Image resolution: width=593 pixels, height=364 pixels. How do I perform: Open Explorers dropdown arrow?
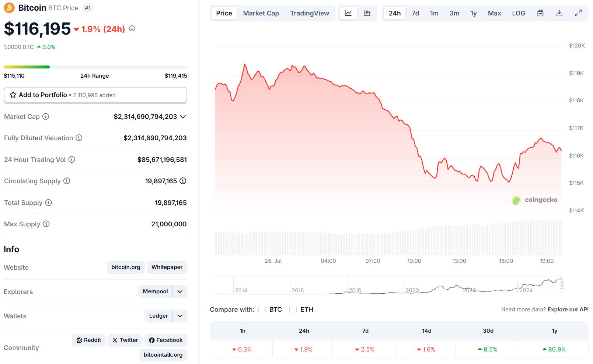click(x=180, y=291)
